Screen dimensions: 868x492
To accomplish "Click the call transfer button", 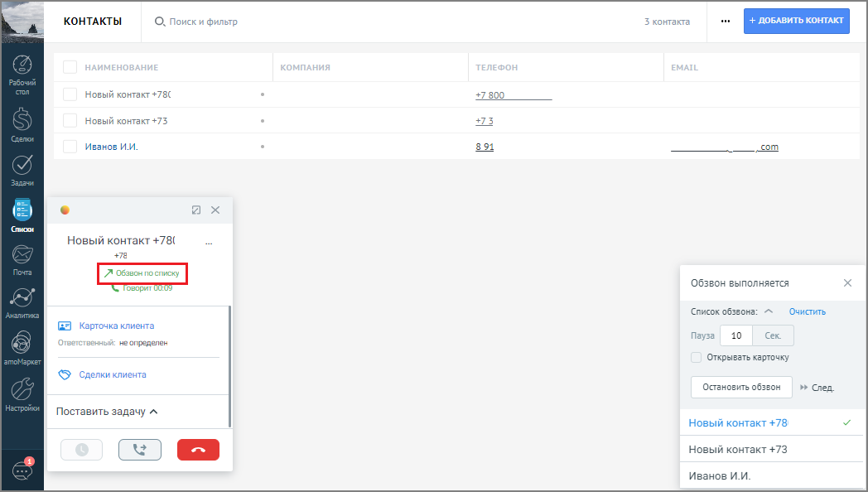I will pyautogui.click(x=140, y=450).
